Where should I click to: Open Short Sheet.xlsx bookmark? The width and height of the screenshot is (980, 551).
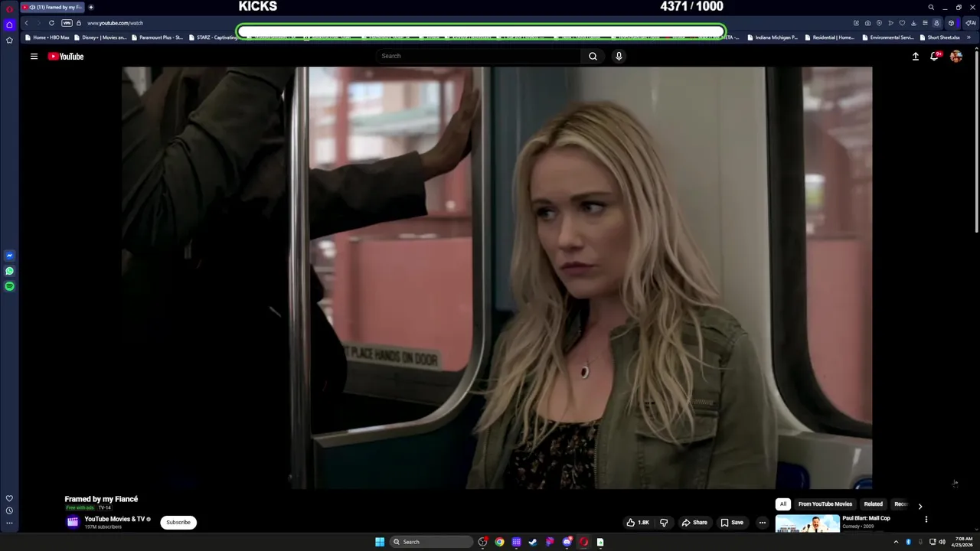940,37
